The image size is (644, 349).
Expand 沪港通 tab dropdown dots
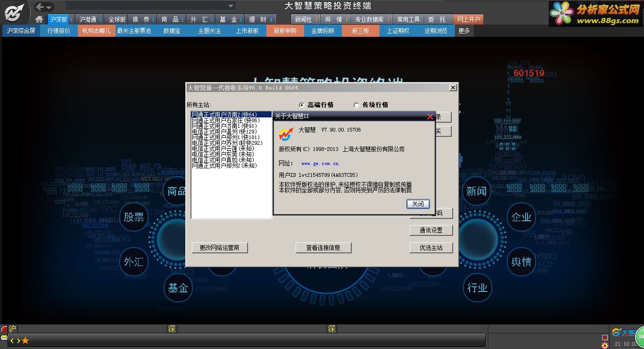pyautogui.click(x=100, y=19)
